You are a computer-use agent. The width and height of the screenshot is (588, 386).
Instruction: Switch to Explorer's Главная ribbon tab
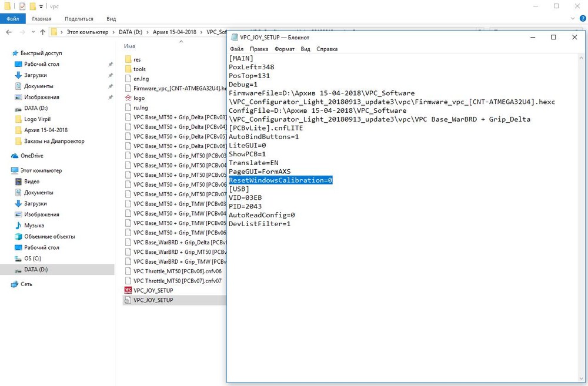coord(42,19)
